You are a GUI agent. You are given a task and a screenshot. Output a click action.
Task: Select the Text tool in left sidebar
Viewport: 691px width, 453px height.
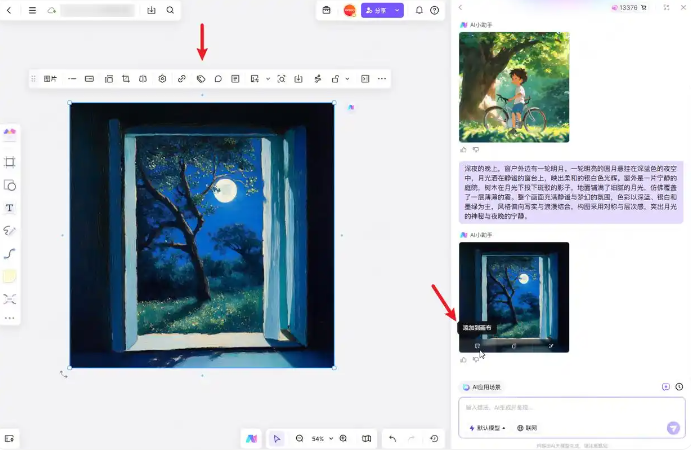click(10, 208)
